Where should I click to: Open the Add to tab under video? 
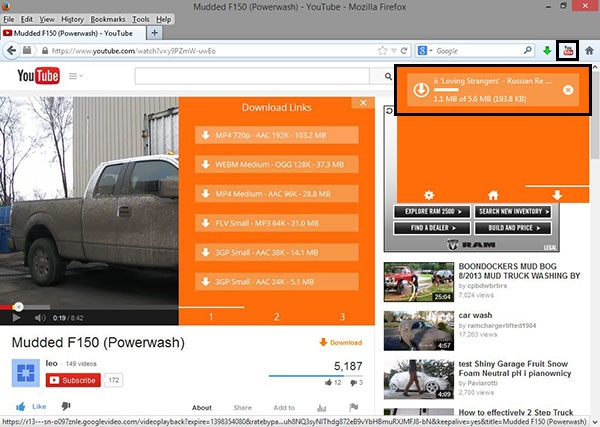point(284,407)
